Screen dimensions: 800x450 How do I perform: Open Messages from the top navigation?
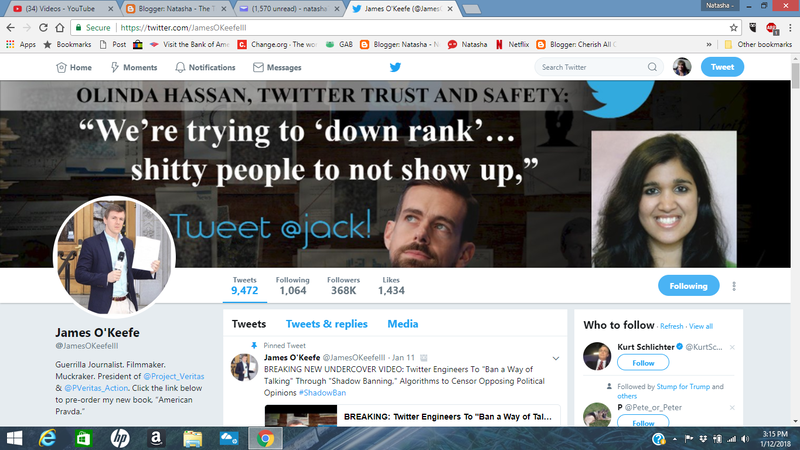(277, 67)
